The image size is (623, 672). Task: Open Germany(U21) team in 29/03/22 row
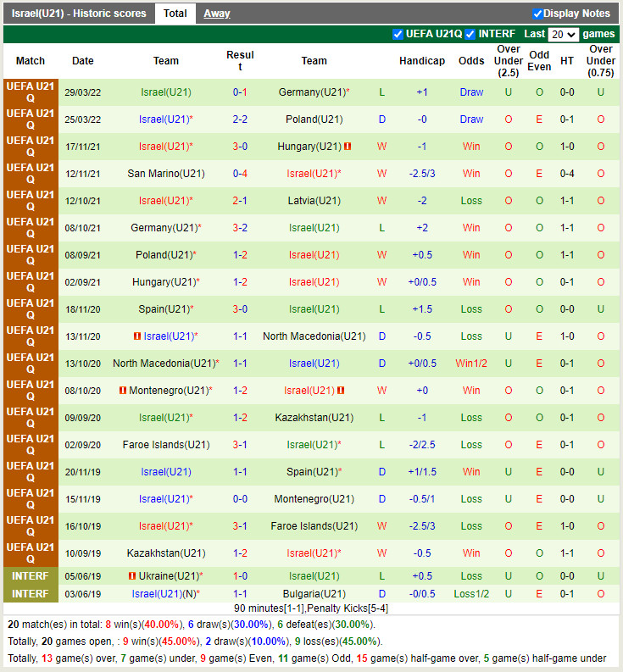(x=312, y=92)
